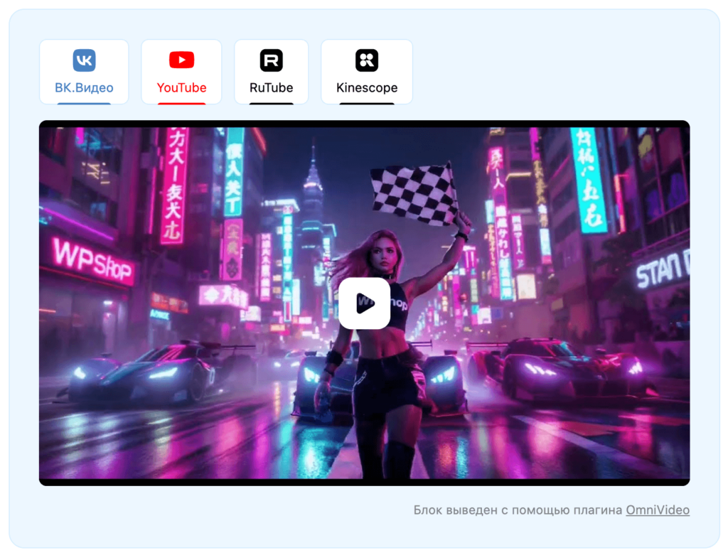Switch to the ВК.Видео tab
This screenshot has width=728, height=560.
tap(84, 72)
